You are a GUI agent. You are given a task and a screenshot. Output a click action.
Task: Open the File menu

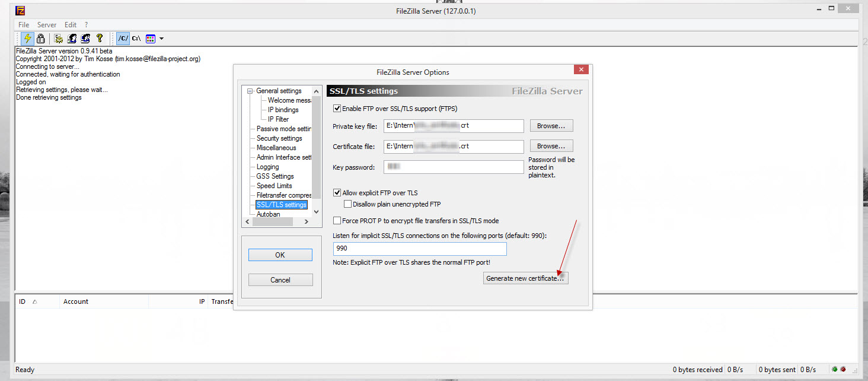tap(24, 25)
